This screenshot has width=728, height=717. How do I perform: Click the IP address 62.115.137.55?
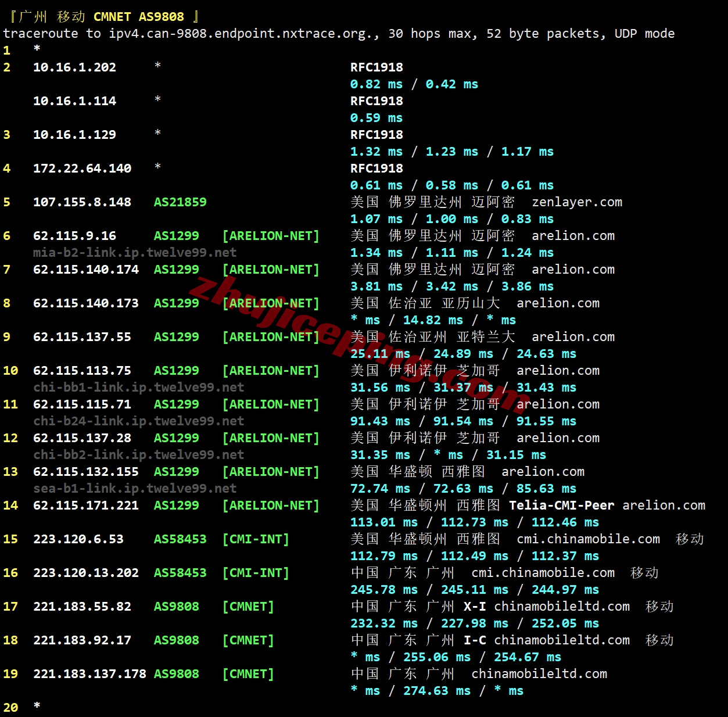coord(82,337)
